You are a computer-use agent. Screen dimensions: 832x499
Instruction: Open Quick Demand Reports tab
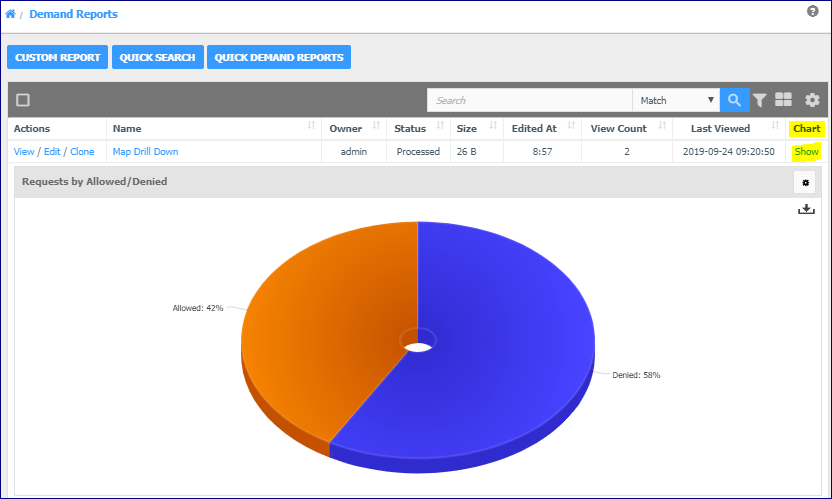pos(279,57)
